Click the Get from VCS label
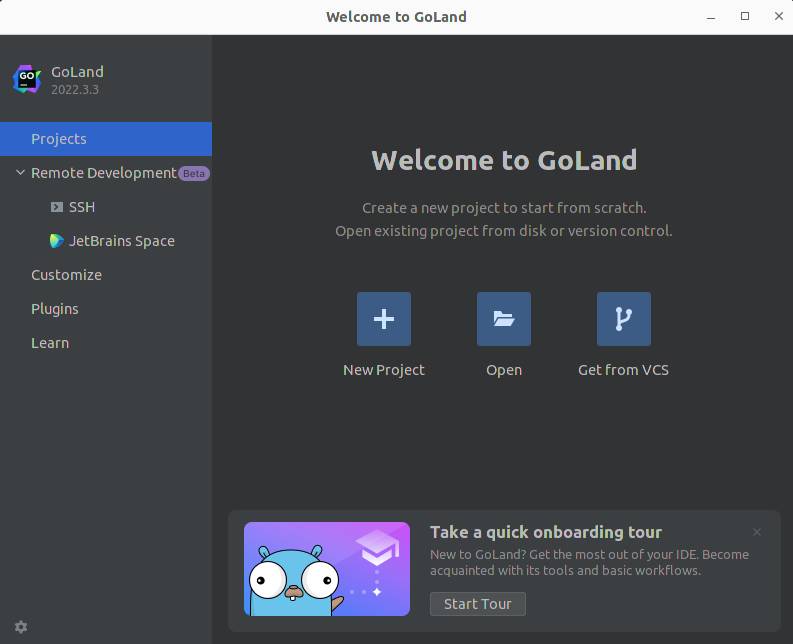793x644 pixels. [x=624, y=370]
